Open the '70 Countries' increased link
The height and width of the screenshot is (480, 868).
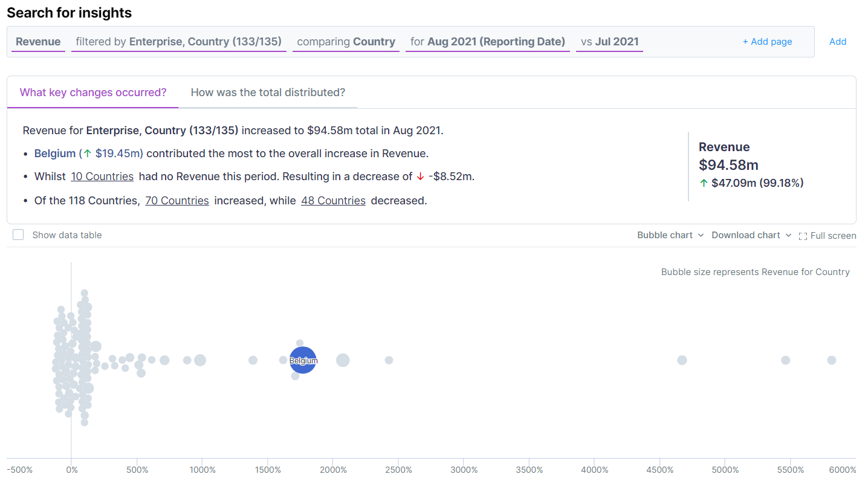coord(177,201)
